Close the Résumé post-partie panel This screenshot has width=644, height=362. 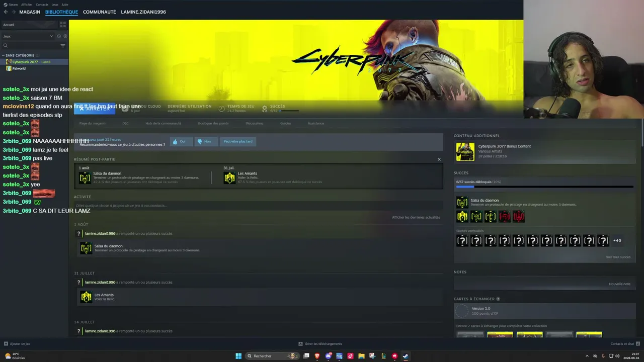[x=439, y=159]
